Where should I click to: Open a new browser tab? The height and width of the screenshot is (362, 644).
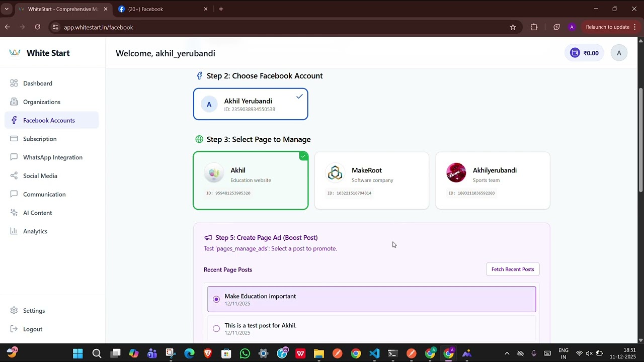click(221, 9)
